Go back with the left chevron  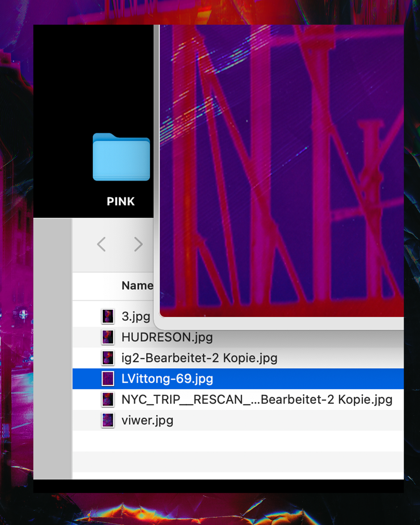101,244
